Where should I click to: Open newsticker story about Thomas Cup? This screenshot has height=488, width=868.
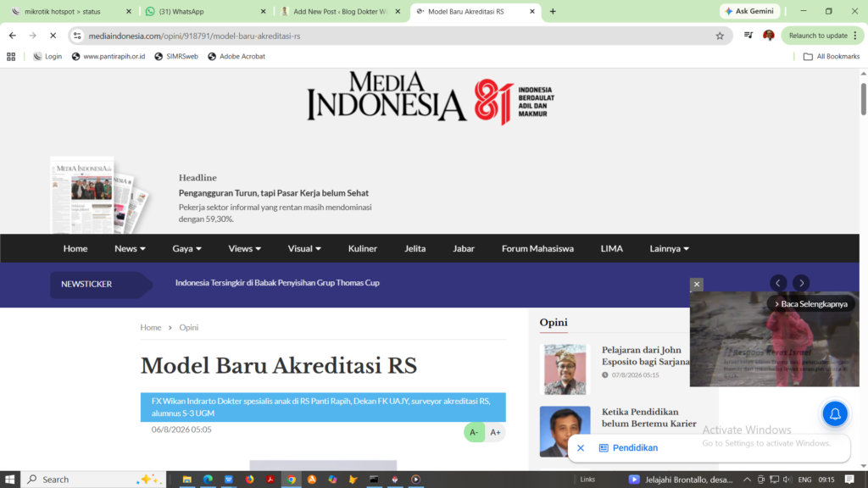(x=277, y=283)
